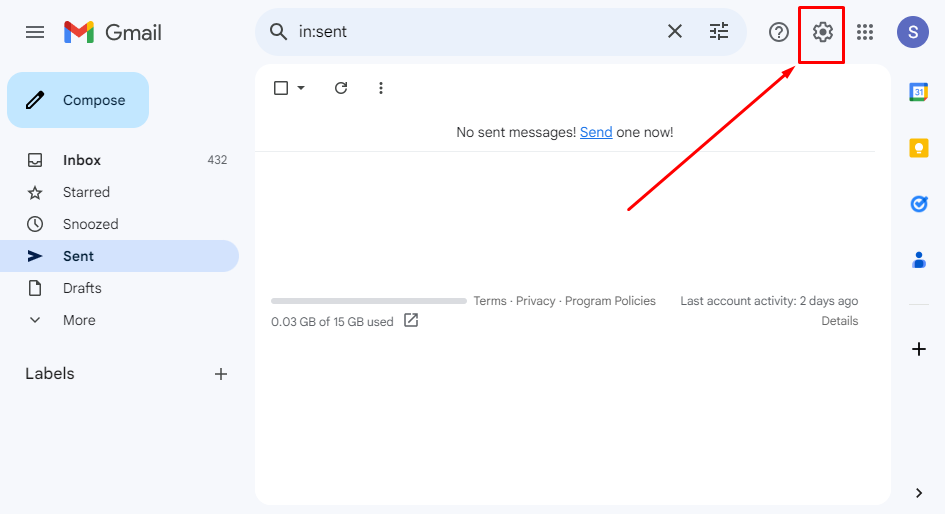The image size is (945, 514).
Task: Open the select dropdown arrow
Action: (x=301, y=88)
